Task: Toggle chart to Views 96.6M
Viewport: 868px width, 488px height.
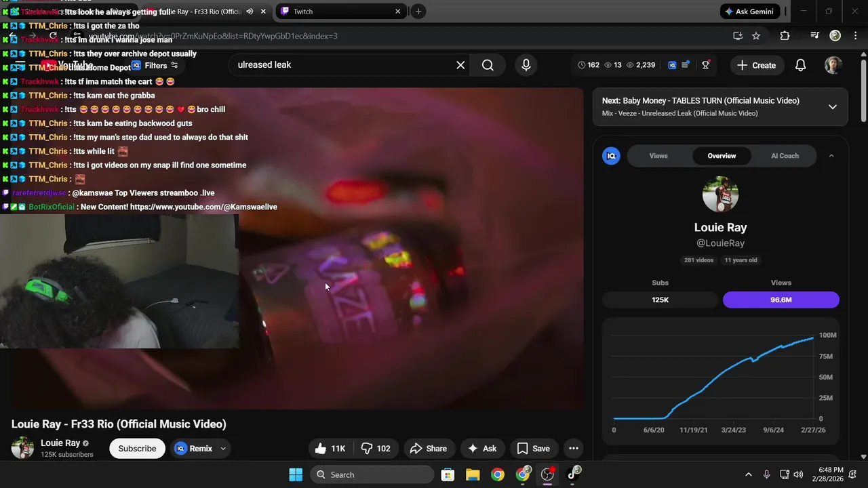Action: tap(781, 300)
